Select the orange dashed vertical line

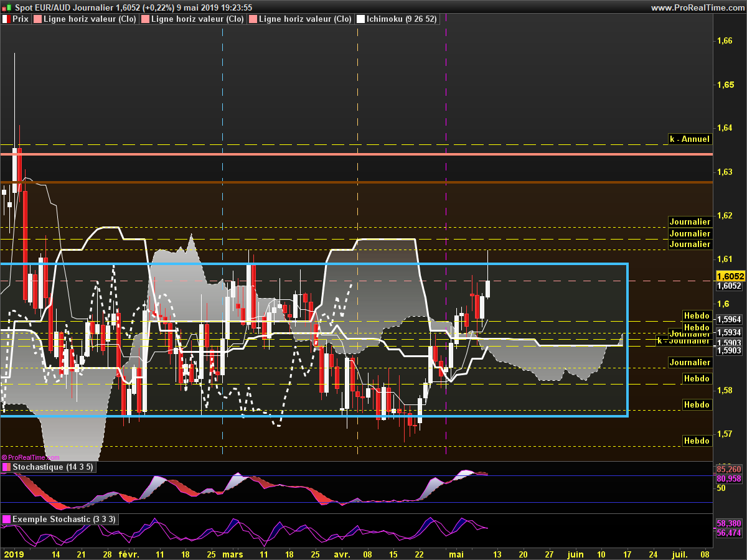pyautogui.click(x=357, y=243)
